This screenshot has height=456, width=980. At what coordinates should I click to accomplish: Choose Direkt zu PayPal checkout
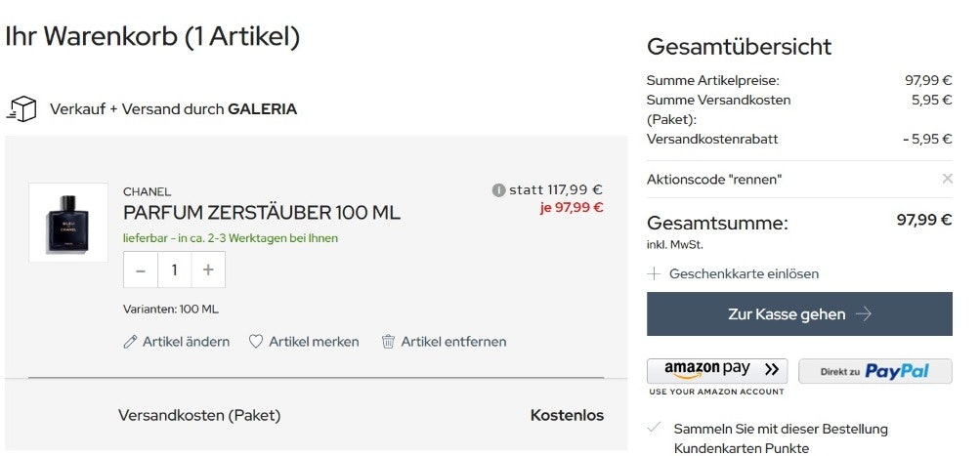coord(875,371)
